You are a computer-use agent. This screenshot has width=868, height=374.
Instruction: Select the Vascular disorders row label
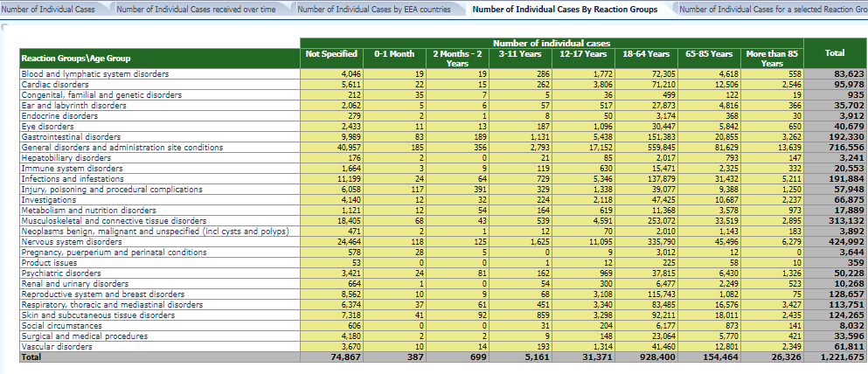click(55, 347)
